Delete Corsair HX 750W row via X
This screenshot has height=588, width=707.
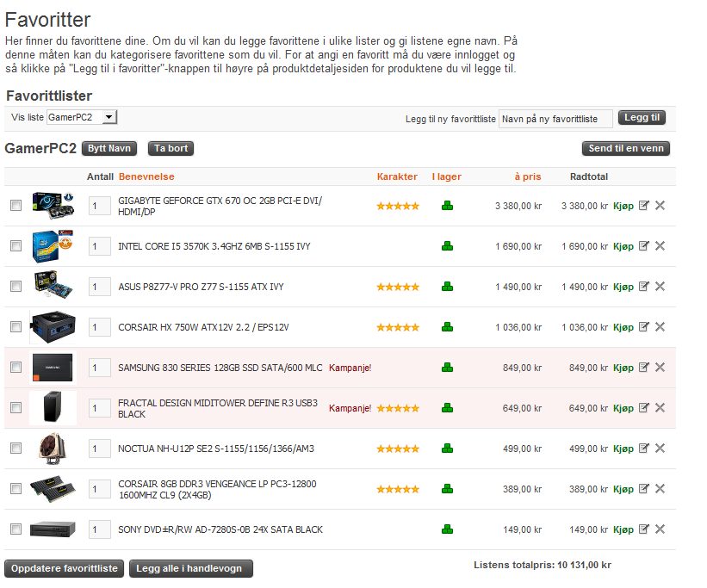pos(660,327)
